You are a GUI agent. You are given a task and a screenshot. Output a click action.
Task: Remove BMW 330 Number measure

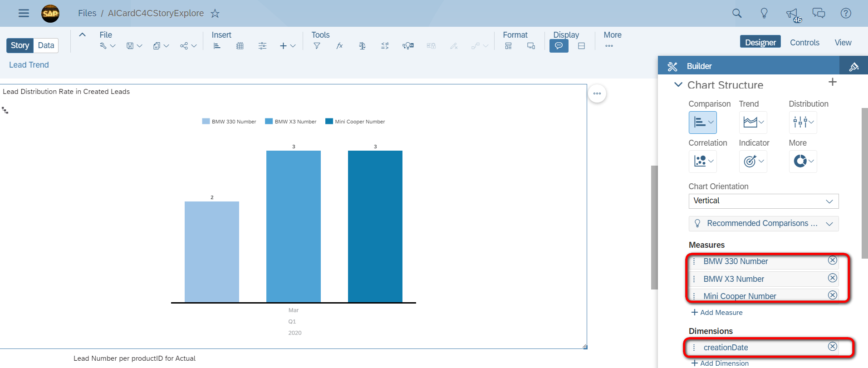tap(833, 260)
